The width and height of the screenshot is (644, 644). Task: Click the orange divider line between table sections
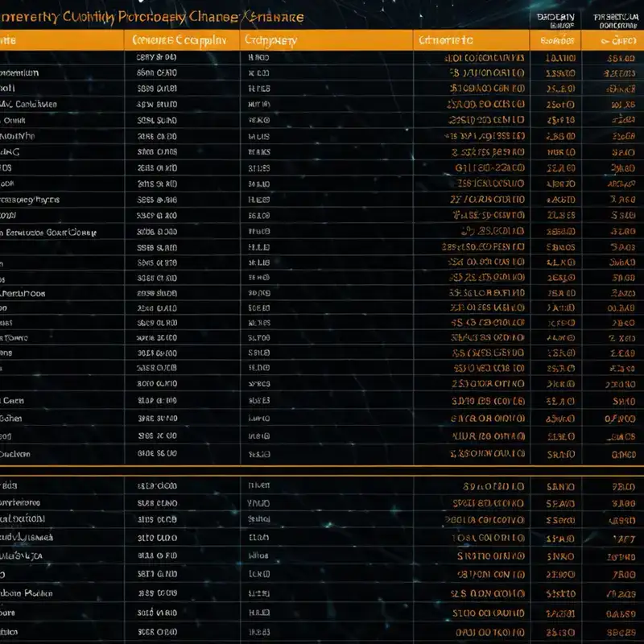[322, 466]
